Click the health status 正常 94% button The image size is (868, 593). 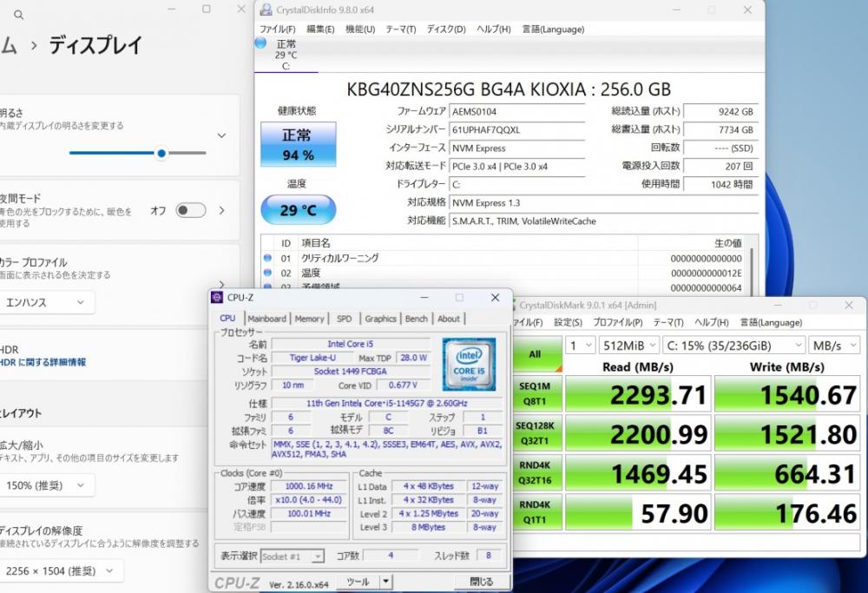[299, 144]
